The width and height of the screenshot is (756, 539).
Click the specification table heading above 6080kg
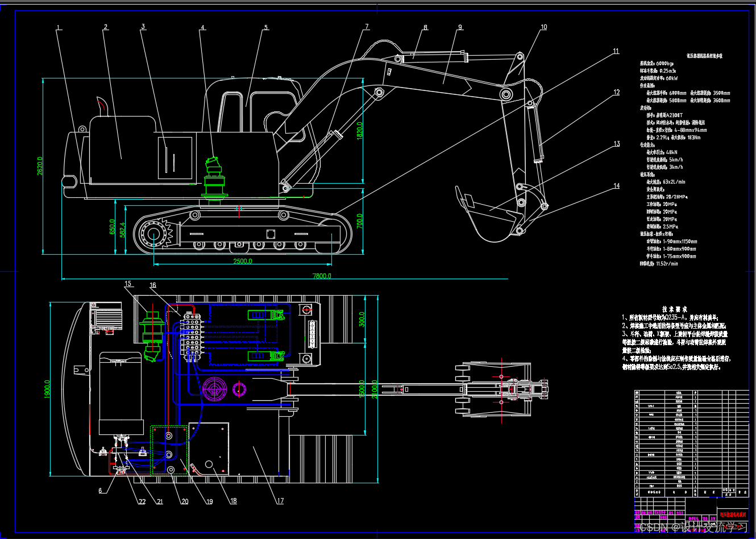click(704, 56)
